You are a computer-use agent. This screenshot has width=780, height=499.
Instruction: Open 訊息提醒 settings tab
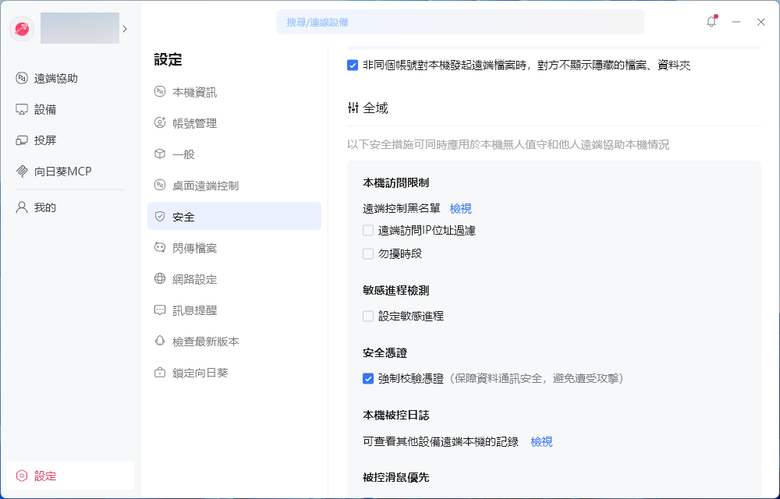(x=234, y=310)
